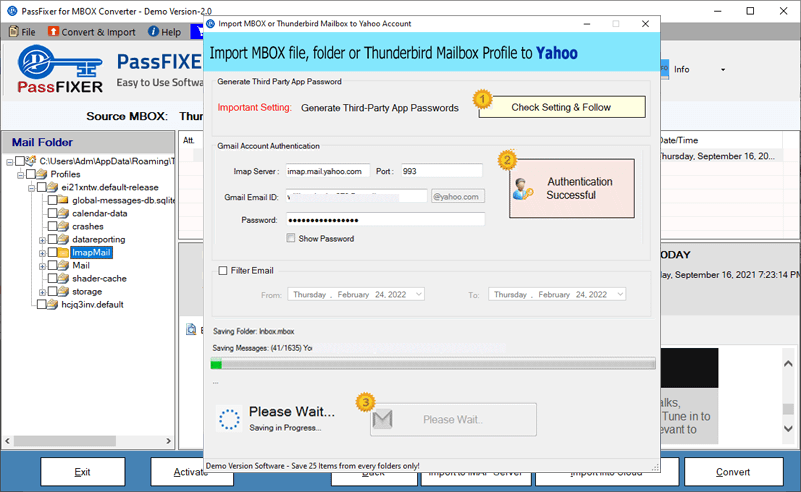Open the File menu
Viewport: 801px width, 492px height.
coord(22,32)
